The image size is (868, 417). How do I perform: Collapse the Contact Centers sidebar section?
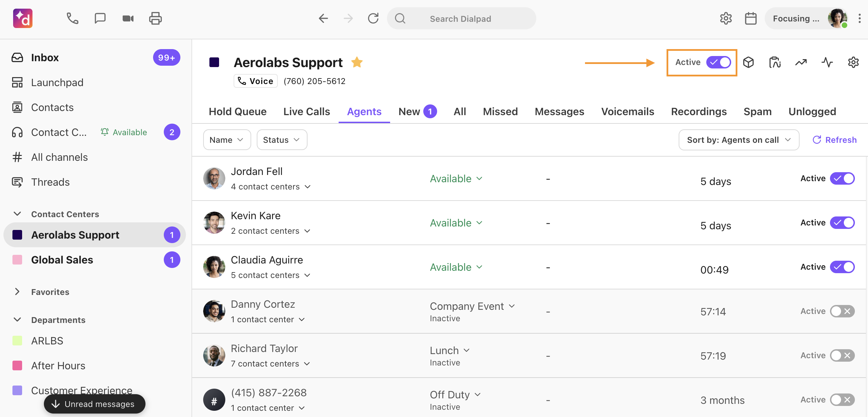[17, 214]
